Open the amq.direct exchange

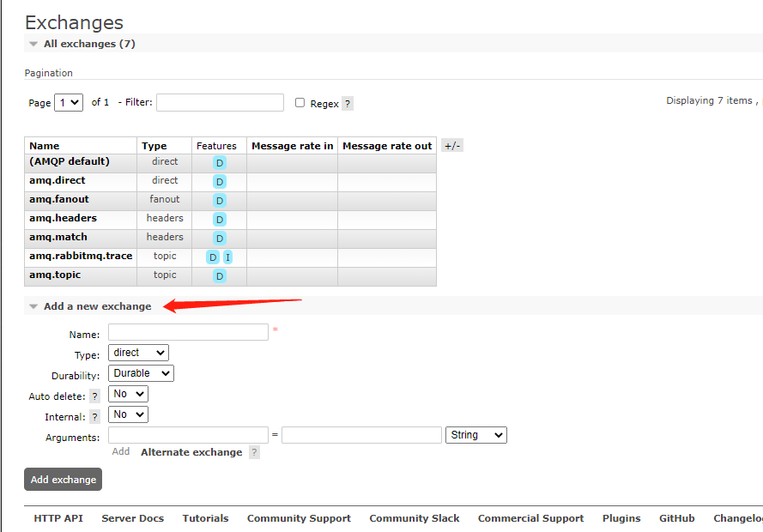(57, 180)
